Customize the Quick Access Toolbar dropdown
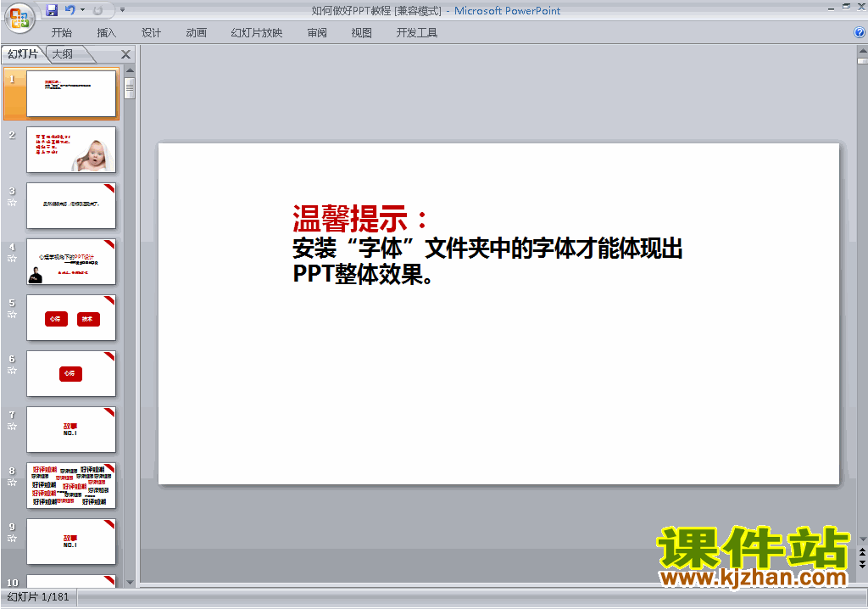This screenshot has height=609, width=868. point(122,10)
